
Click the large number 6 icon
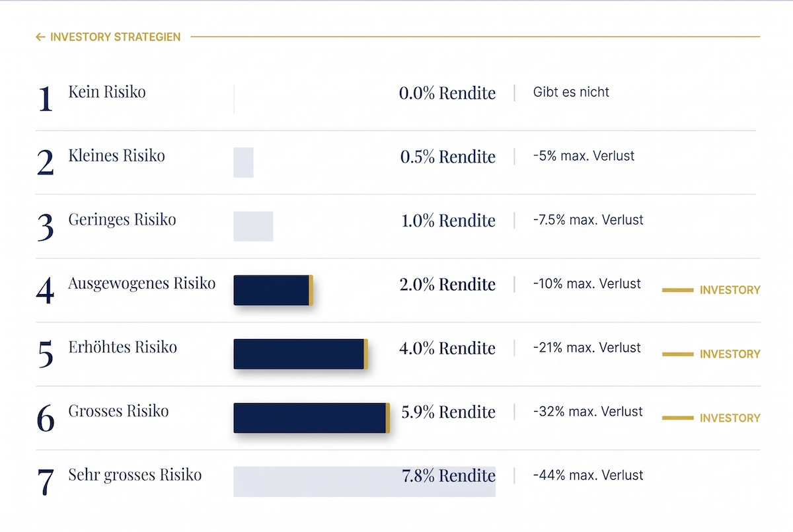click(x=45, y=420)
